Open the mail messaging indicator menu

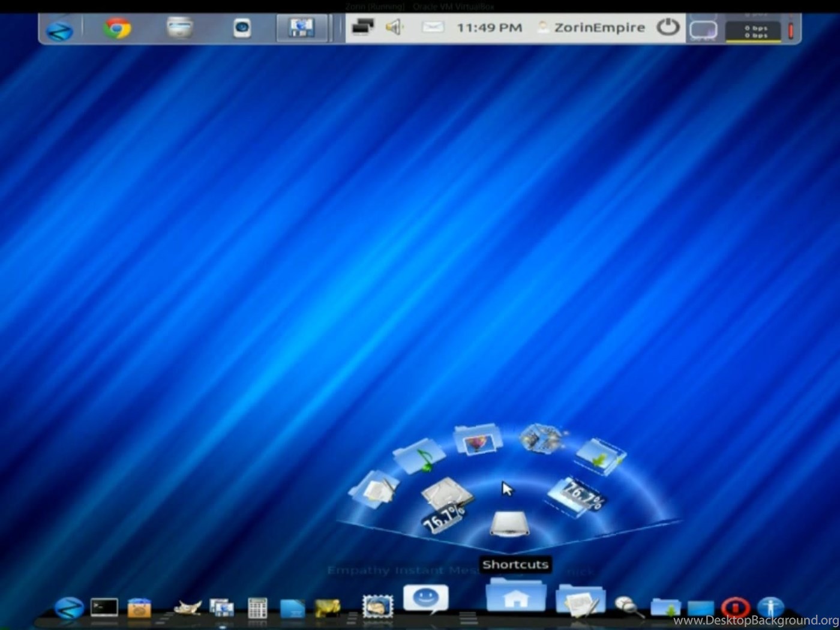[x=431, y=28]
